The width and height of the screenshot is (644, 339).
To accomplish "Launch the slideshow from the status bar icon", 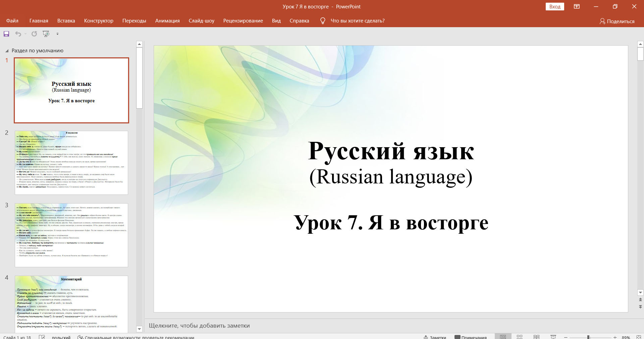I will [553, 337].
